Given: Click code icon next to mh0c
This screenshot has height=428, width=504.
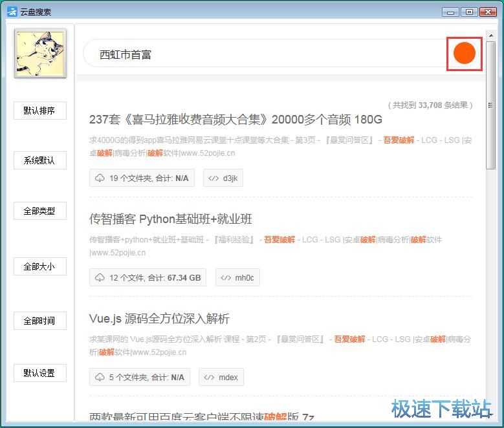Looking at the screenshot, I should click(x=226, y=278).
